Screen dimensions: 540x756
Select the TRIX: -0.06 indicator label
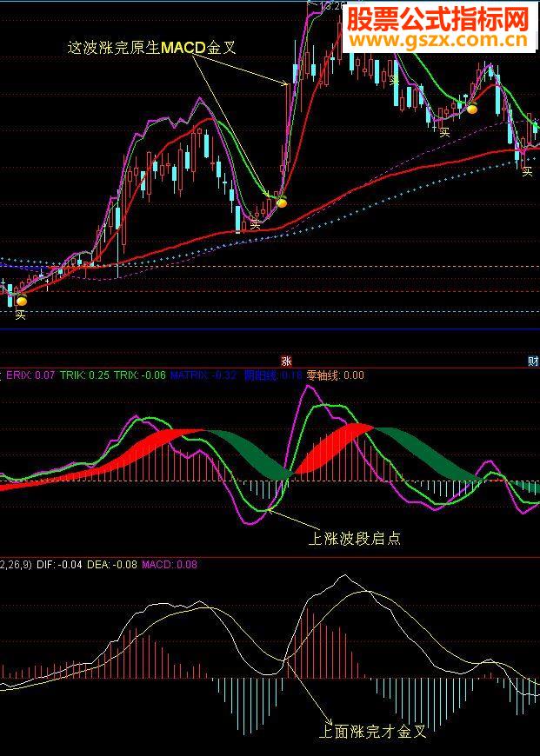(139, 375)
